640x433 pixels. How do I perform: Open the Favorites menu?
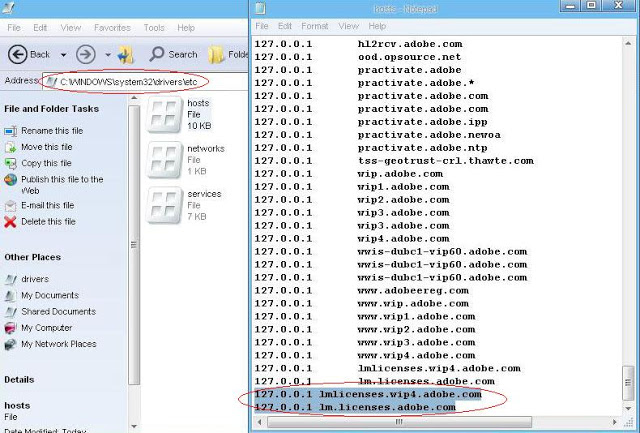click(x=112, y=28)
